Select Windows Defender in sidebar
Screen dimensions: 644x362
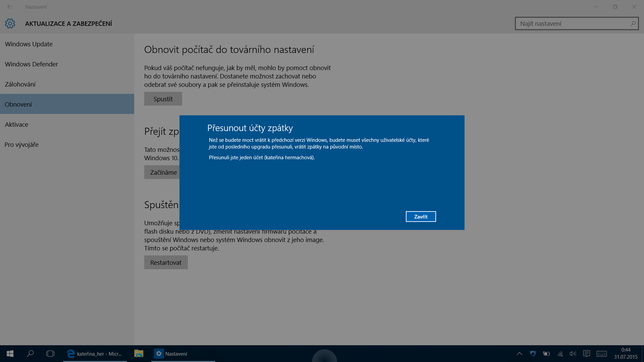point(31,64)
